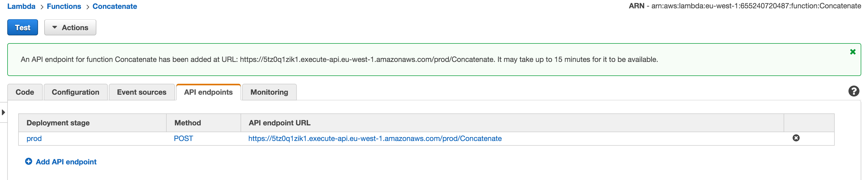Click Add API endpoint
This screenshot has height=180, width=868.
[x=66, y=162]
